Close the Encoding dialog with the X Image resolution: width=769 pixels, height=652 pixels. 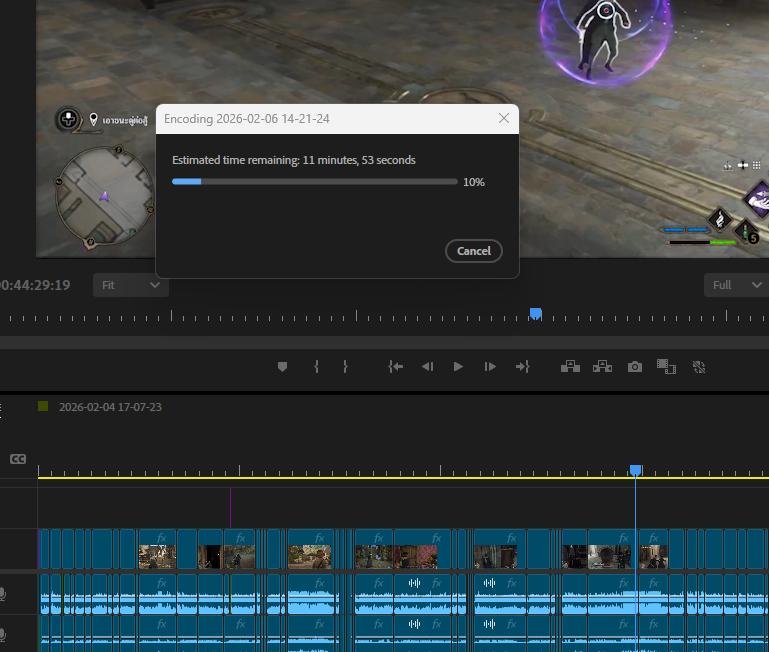(504, 118)
